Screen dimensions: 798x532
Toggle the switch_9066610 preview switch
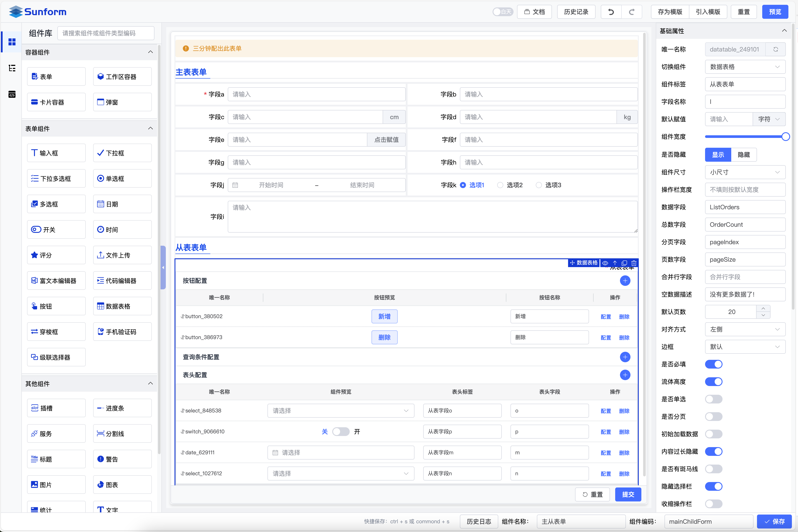[x=341, y=432]
